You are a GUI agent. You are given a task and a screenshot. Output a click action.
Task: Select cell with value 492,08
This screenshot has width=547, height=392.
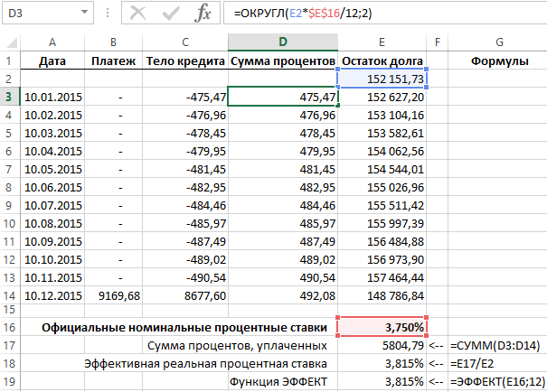pos(283,296)
